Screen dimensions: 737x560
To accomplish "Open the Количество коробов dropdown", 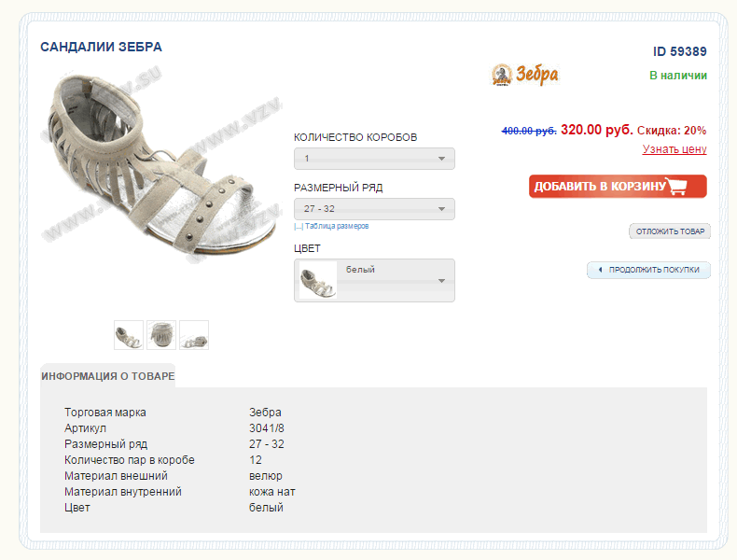I will 373,160.
